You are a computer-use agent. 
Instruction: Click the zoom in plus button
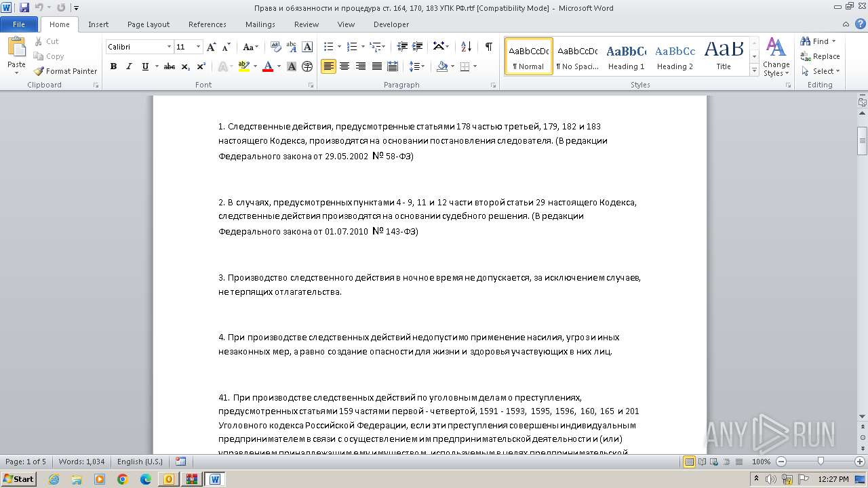point(859,462)
